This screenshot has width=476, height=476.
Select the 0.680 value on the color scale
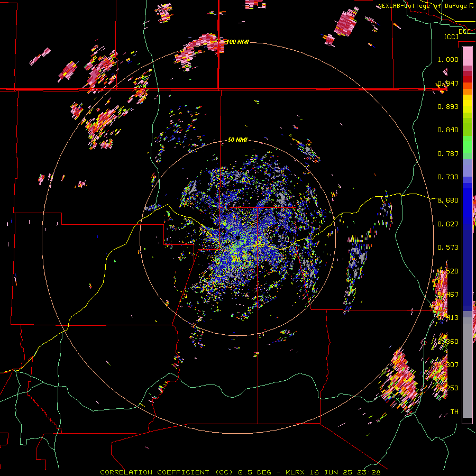point(448,200)
